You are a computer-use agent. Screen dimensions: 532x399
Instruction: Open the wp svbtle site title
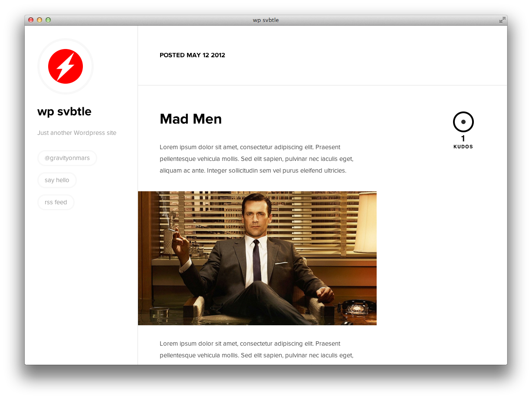point(64,111)
